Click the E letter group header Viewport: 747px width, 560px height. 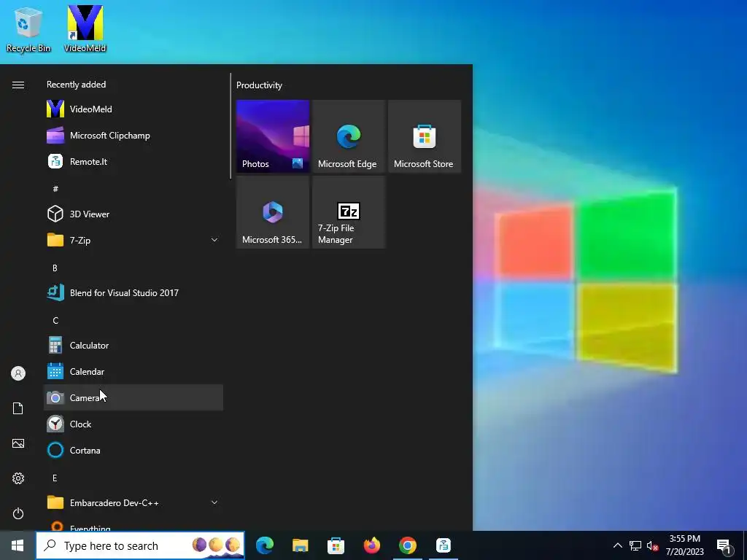[x=55, y=478]
